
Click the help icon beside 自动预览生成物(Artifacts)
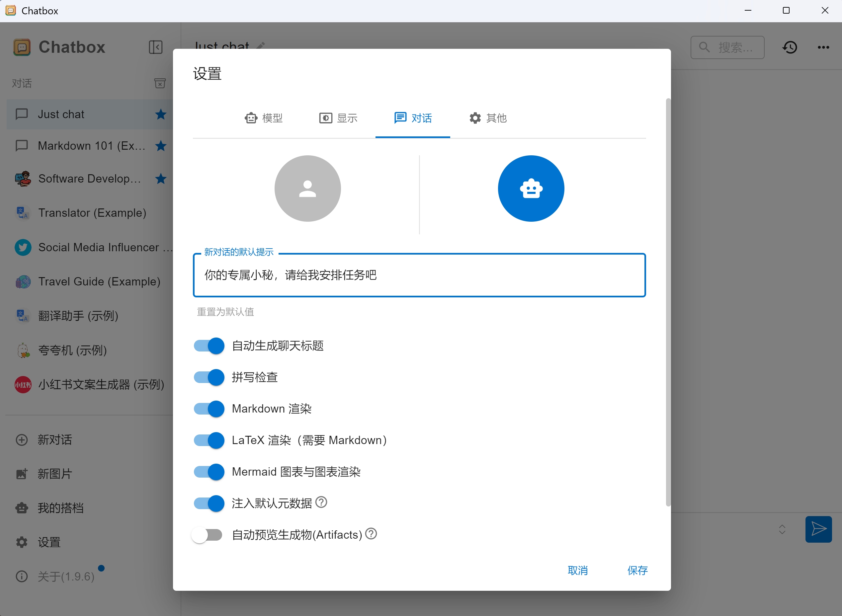point(371,534)
